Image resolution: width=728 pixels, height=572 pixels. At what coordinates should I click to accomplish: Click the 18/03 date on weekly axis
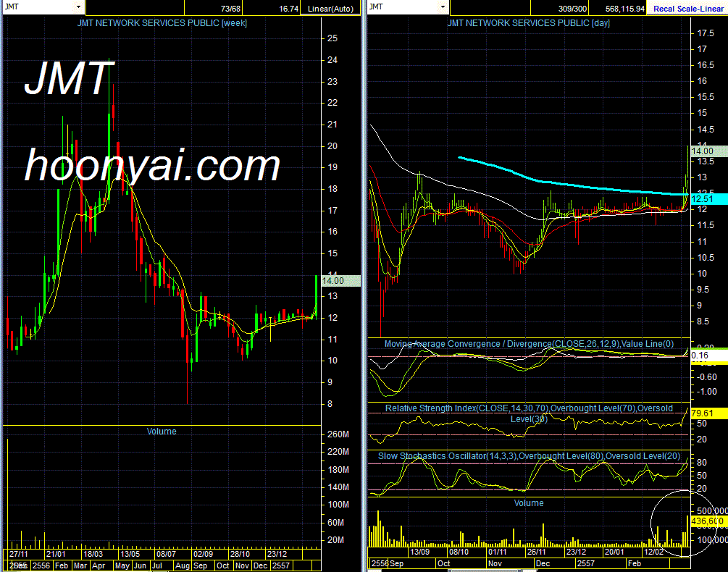tap(93, 554)
